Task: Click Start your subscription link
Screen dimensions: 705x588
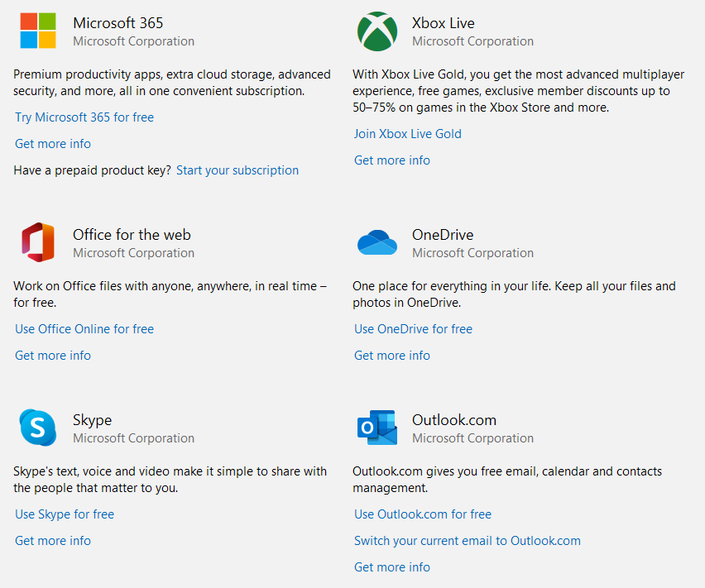Action: (x=237, y=170)
